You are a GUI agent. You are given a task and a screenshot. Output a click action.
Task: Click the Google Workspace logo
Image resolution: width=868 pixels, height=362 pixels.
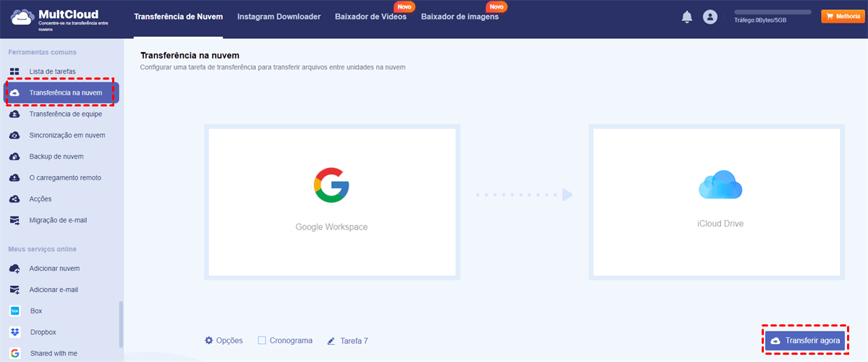pos(331,185)
